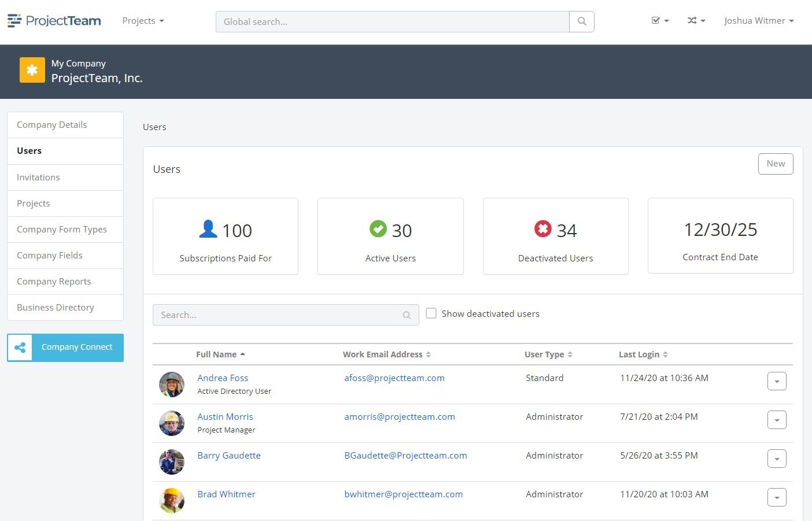Image resolution: width=812 pixels, height=521 pixels.
Task: Click the Company Connect button
Action: (65, 348)
